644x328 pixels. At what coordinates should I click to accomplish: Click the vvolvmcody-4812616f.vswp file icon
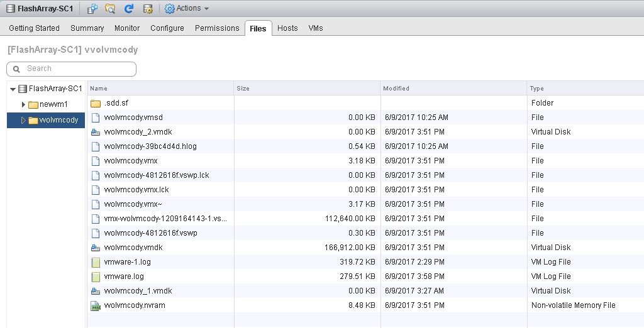point(96,233)
